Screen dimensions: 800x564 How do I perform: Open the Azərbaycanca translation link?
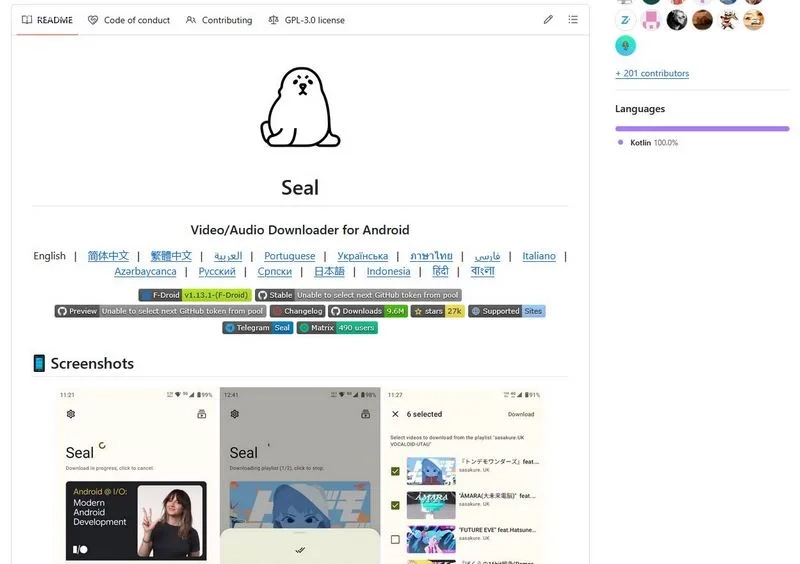pyautogui.click(x=145, y=272)
